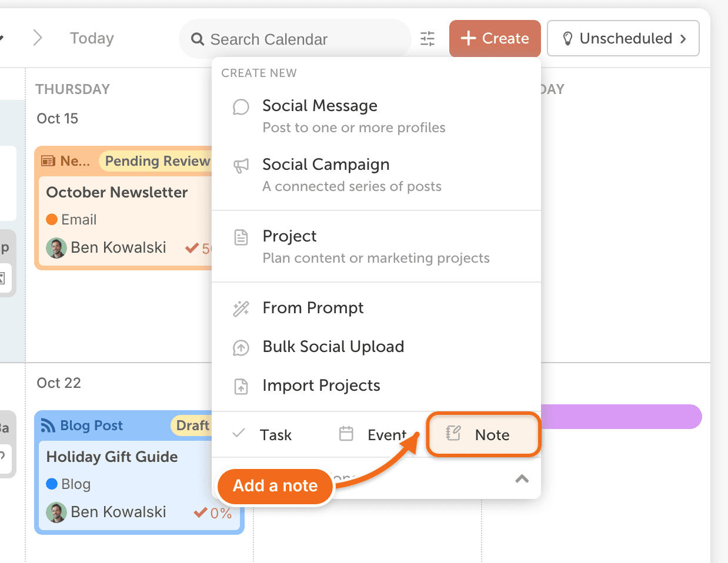Image resolution: width=728 pixels, height=563 pixels.
Task: Click the Unscheduled lightbulb icon
Action: (567, 39)
